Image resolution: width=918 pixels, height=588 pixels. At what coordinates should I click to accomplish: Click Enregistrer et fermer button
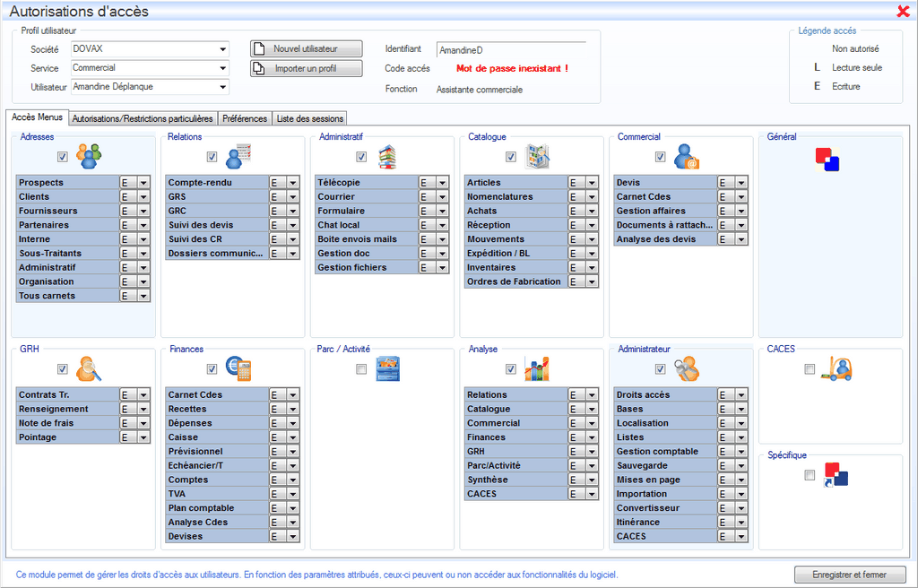[x=850, y=575]
